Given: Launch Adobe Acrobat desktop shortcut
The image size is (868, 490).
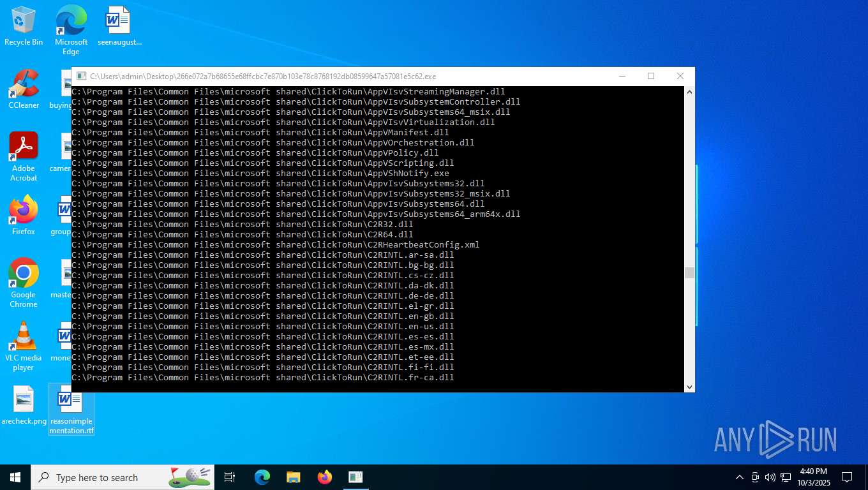Looking at the screenshot, I should [24, 157].
